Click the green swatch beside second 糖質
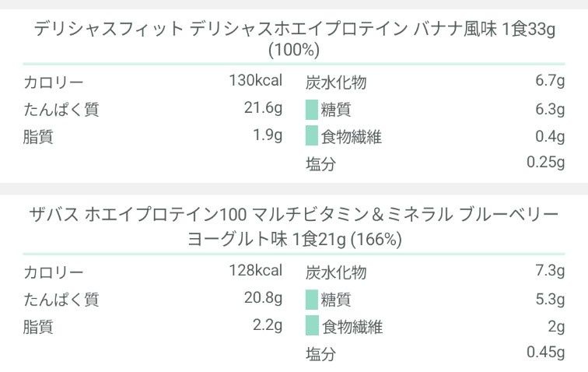Image resolution: width=588 pixels, height=372 pixels. (x=311, y=299)
